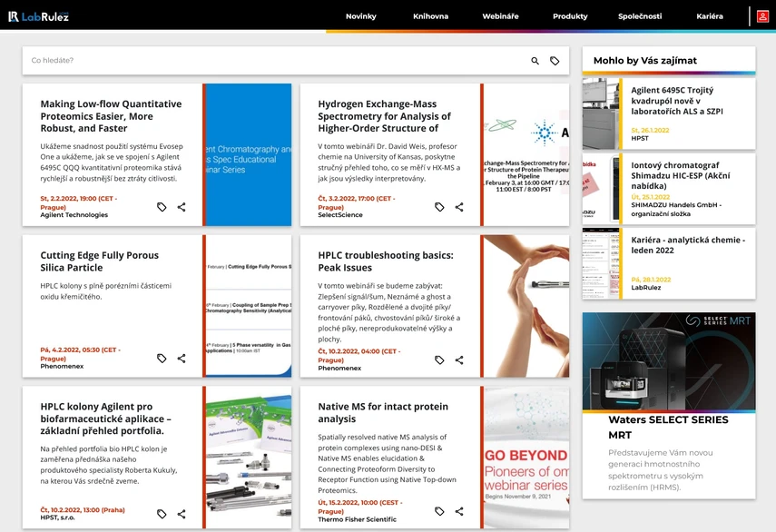
Task: Click the blue Agilent webinar series thumbnail
Action: 249,155
